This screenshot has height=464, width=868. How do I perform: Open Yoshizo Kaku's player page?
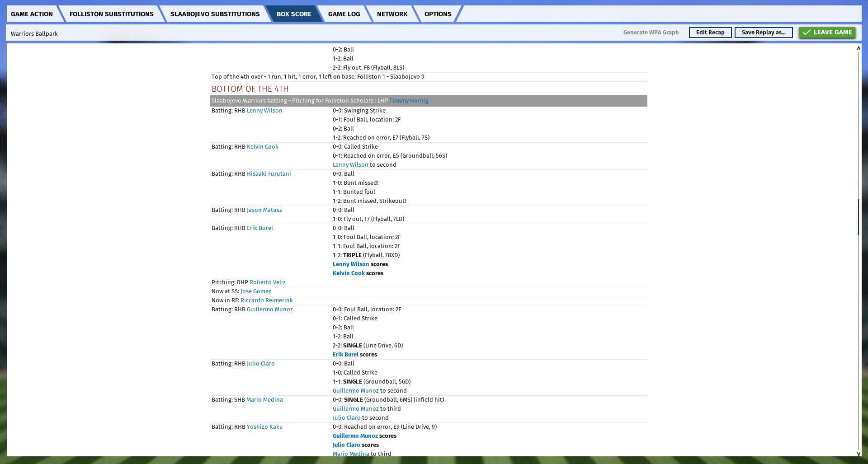pyautogui.click(x=264, y=427)
